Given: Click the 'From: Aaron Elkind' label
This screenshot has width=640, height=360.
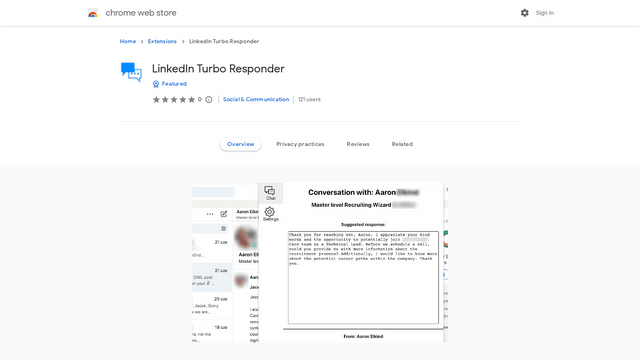Looking at the screenshot, I should 363,336.
